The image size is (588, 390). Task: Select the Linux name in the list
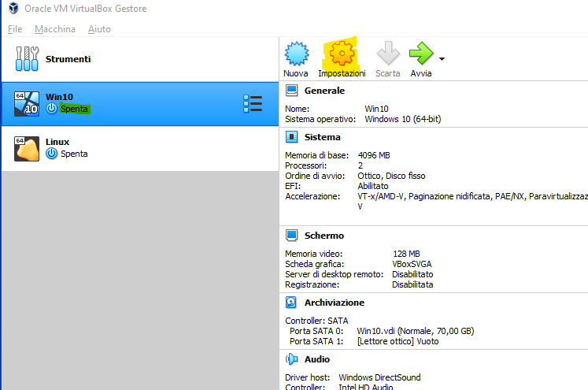pyautogui.click(x=57, y=142)
